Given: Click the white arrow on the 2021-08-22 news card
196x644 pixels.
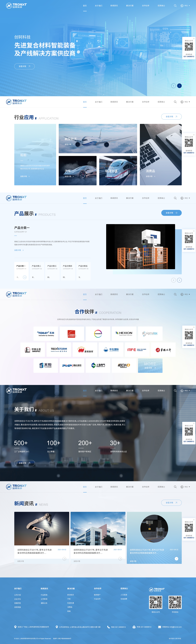Looking at the screenshot, I should 176,559.
